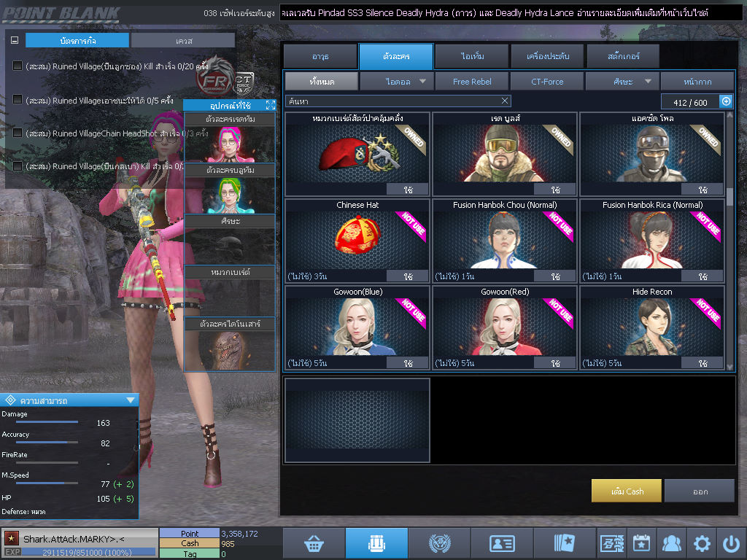The height and width of the screenshot is (560, 747).
Task: Select the บัตรภารกิจ tab
Action: coord(77,41)
